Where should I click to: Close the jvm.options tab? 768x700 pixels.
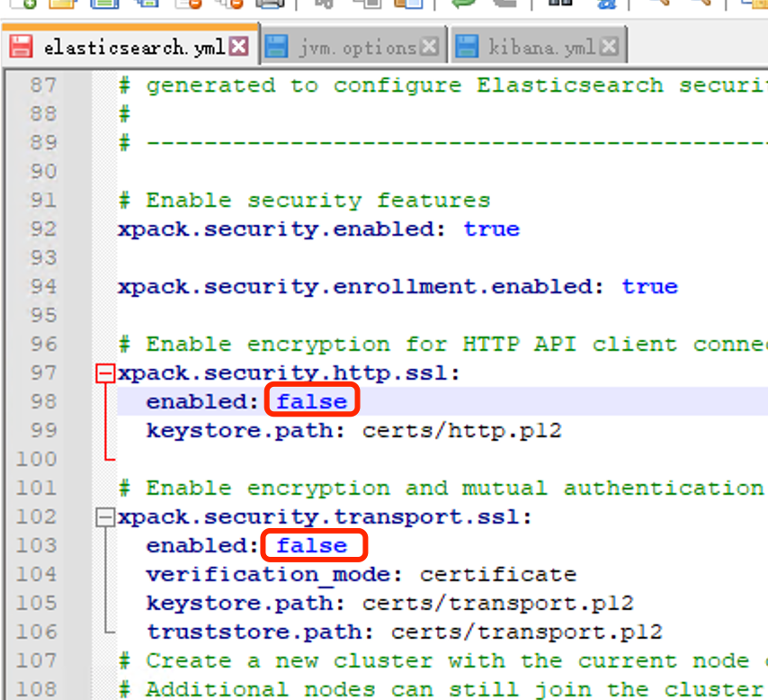tap(430, 47)
